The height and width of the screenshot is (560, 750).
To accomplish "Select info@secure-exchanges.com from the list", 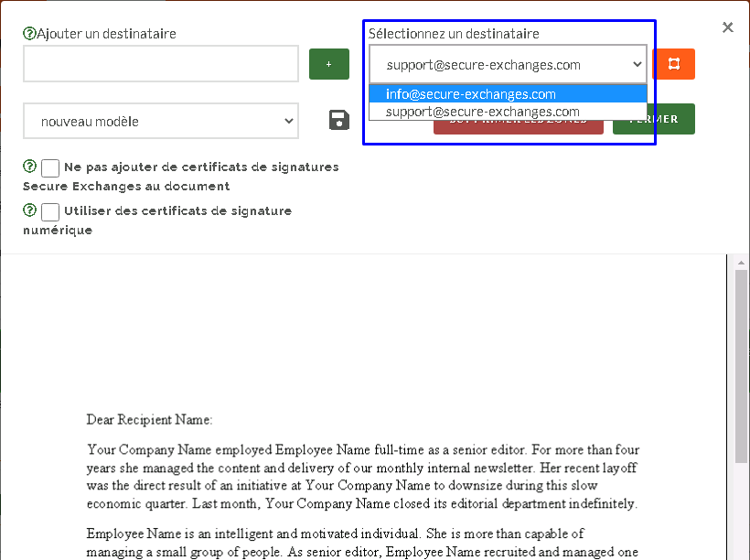I will (508, 94).
